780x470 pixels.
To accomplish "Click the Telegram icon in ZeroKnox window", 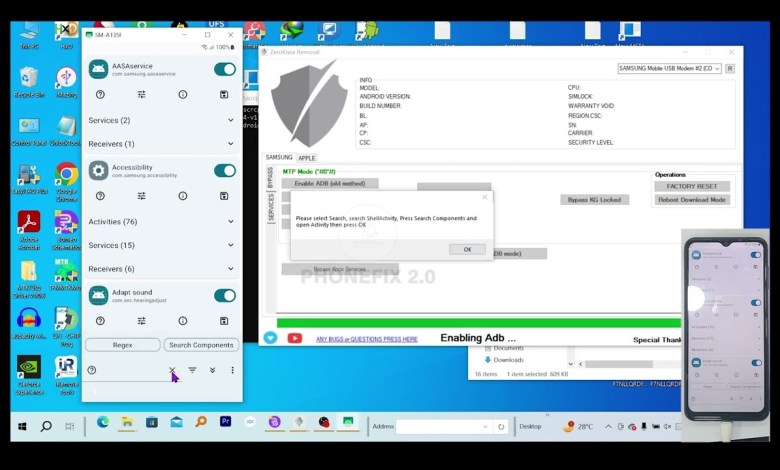I will [271, 338].
